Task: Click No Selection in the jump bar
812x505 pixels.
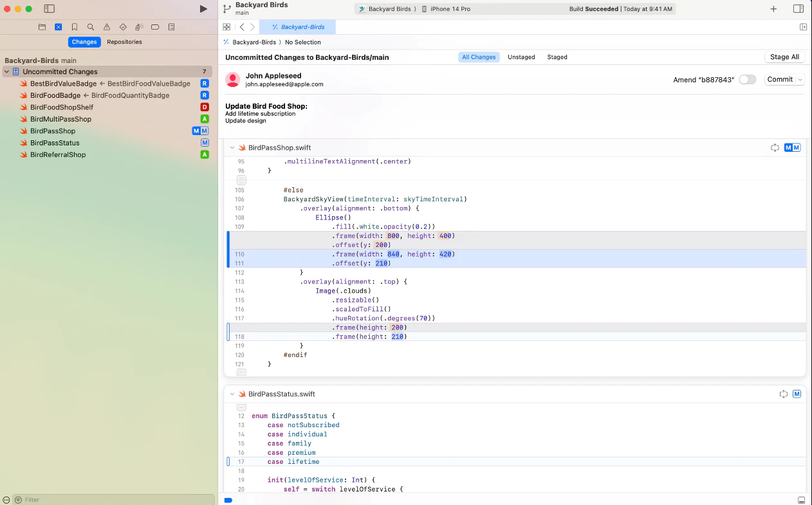Action: click(303, 42)
